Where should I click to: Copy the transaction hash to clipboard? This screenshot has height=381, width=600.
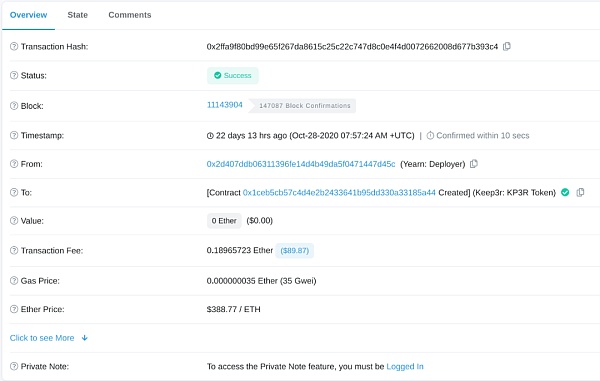[x=507, y=46]
